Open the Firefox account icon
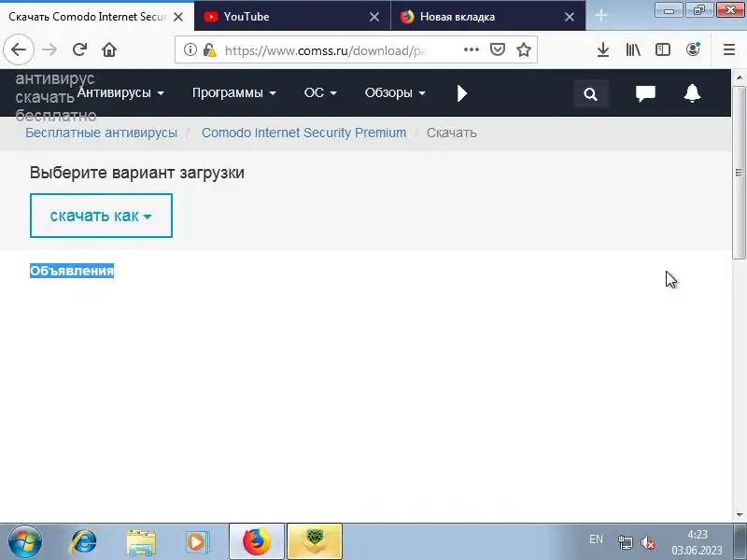This screenshot has width=747, height=560. [693, 49]
